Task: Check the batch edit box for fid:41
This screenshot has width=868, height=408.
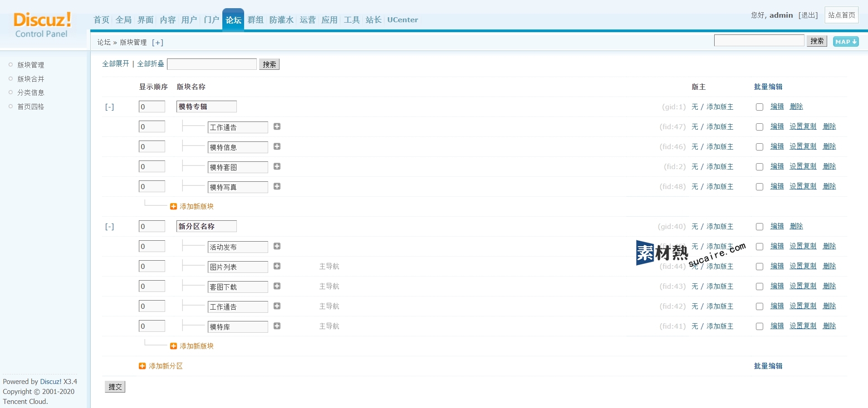Action: click(x=760, y=326)
